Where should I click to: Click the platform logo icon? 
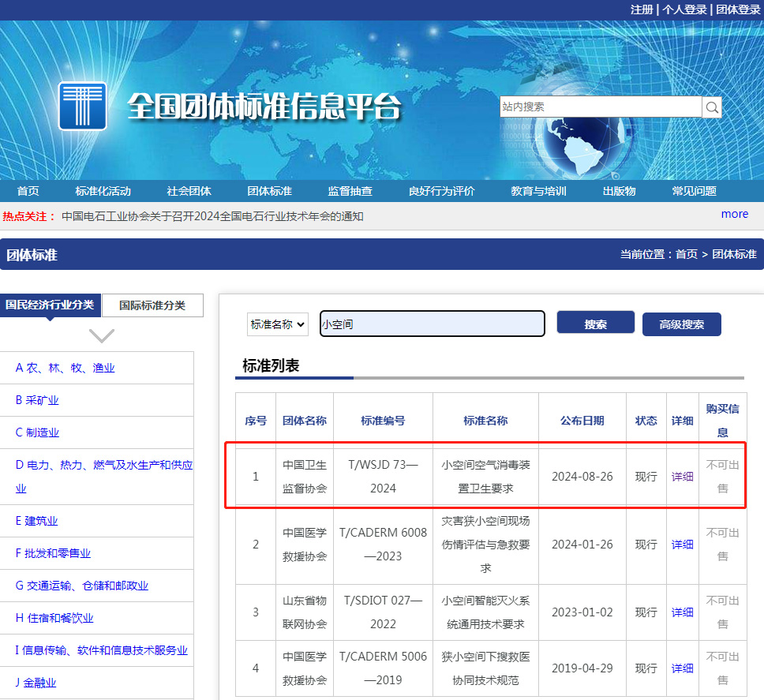coord(82,106)
